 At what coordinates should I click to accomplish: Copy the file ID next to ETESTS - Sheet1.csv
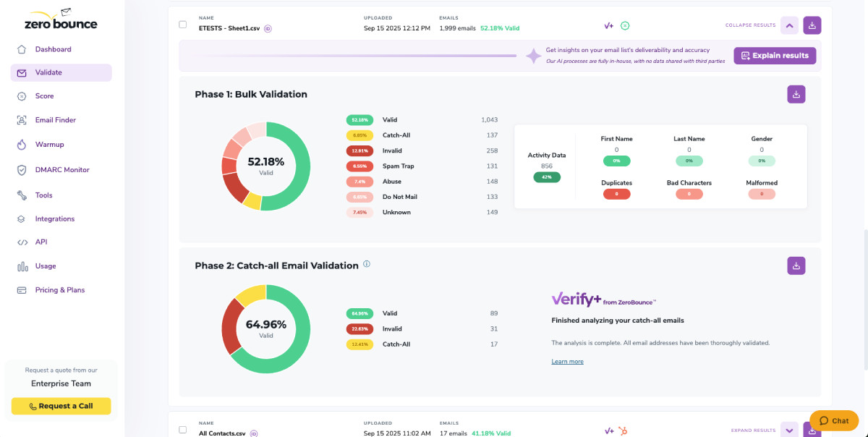(267, 27)
